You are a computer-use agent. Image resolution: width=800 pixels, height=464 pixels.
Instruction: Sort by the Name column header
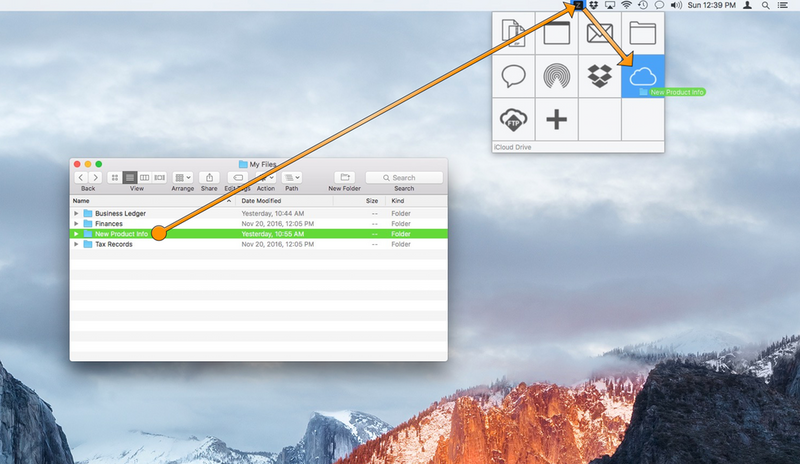pyautogui.click(x=152, y=201)
